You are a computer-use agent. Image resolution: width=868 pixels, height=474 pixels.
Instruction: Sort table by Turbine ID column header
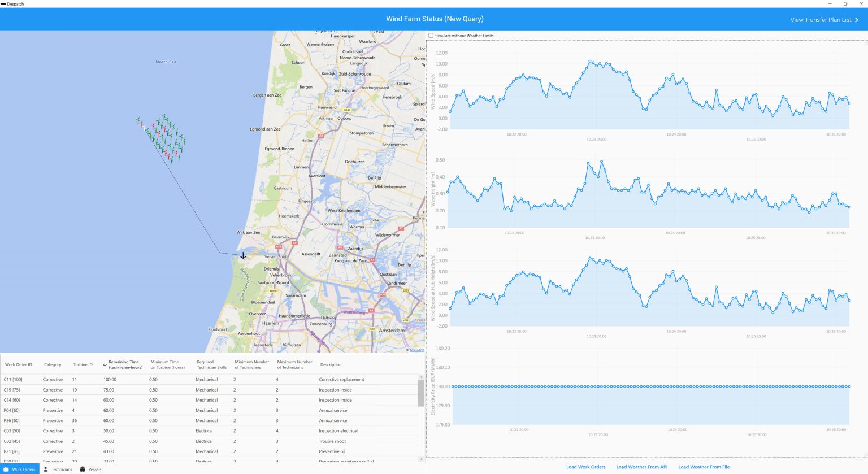click(x=83, y=365)
